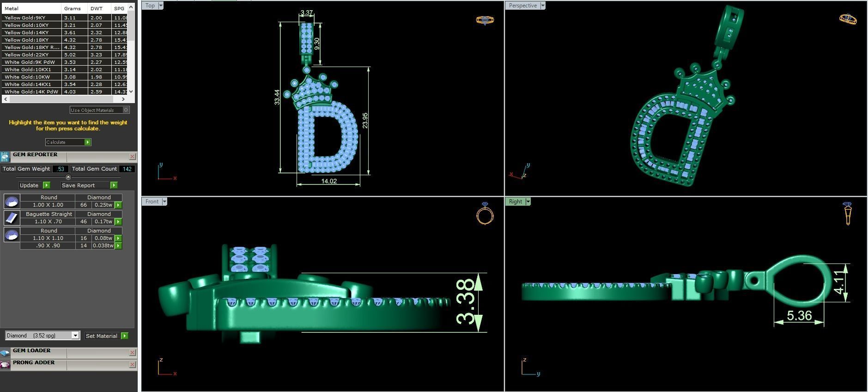Select the Yellow Gold:14KY row
Screen dimensions: 868x392
(65, 32)
